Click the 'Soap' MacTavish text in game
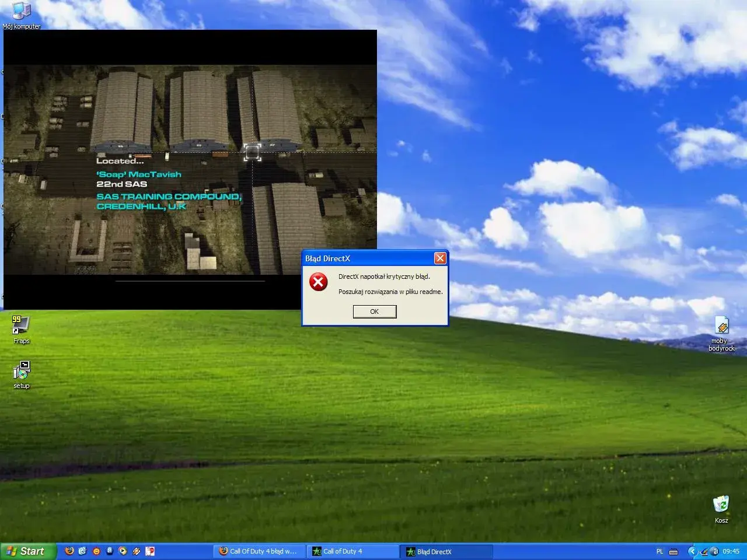The height and width of the screenshot is (560, 747). click(139, 174)
